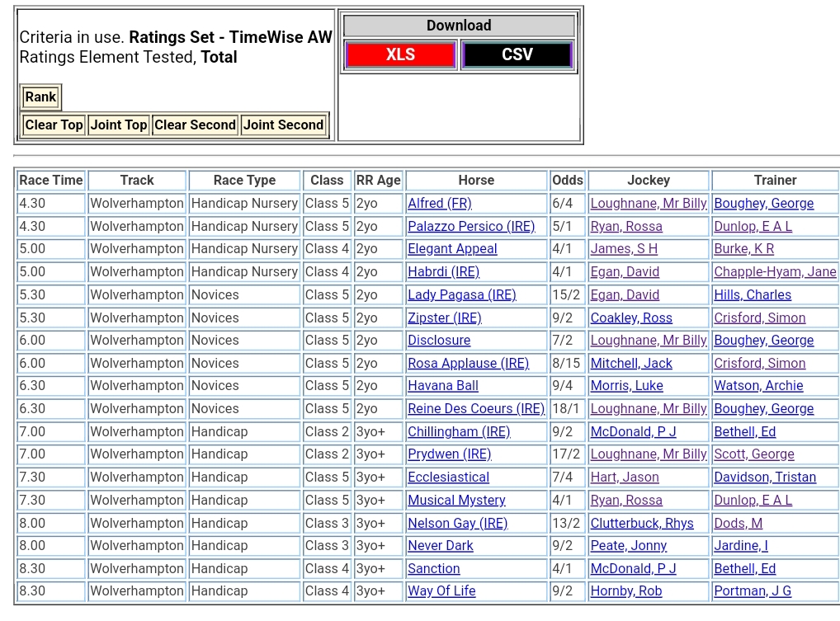View Lady Pagasa (IRE) horse page
840x621 pixels.
(461, 295)
